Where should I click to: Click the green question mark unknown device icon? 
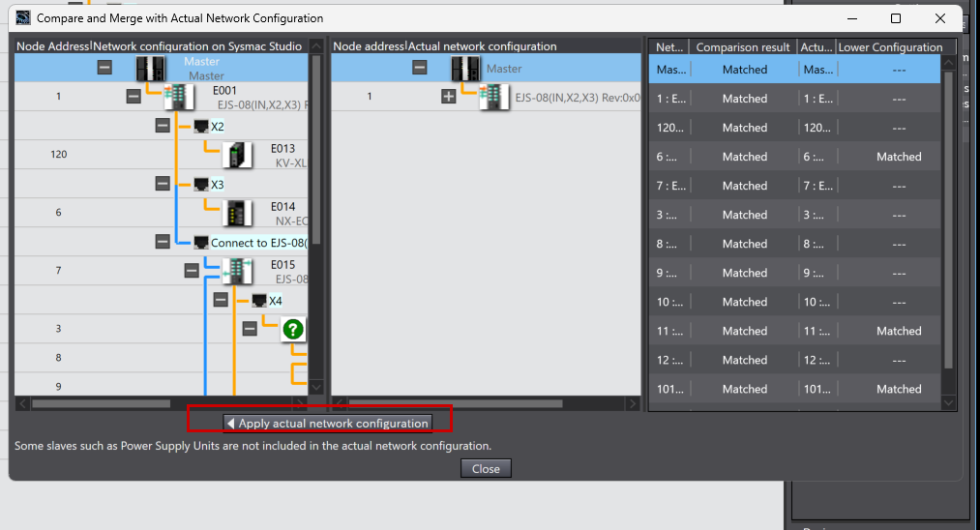point(293,329)
